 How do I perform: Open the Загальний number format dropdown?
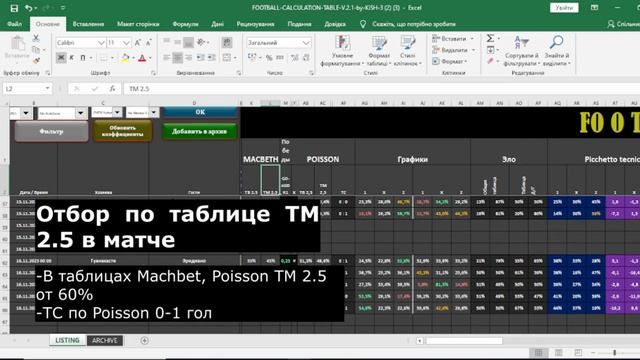[306, 42]
